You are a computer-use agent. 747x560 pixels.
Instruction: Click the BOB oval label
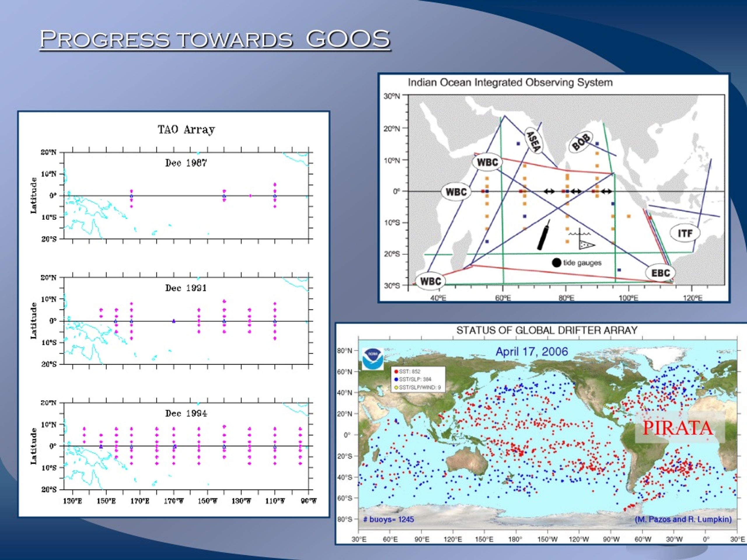click(581, 142)
